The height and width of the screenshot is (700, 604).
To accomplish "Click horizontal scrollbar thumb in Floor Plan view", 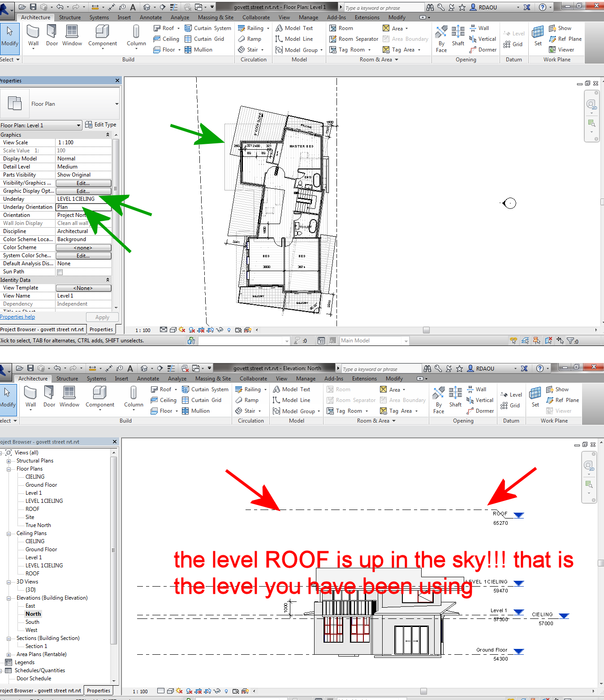I will [426, 330].
